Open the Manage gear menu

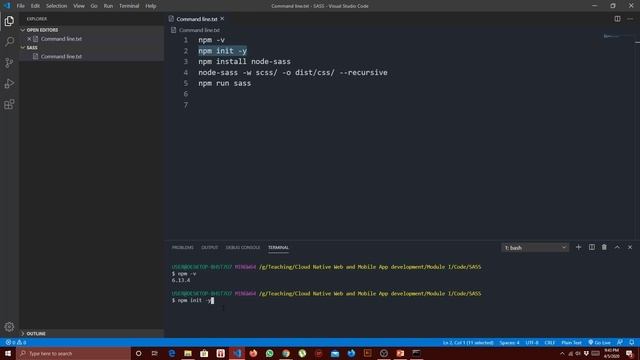tap(9, 327)
